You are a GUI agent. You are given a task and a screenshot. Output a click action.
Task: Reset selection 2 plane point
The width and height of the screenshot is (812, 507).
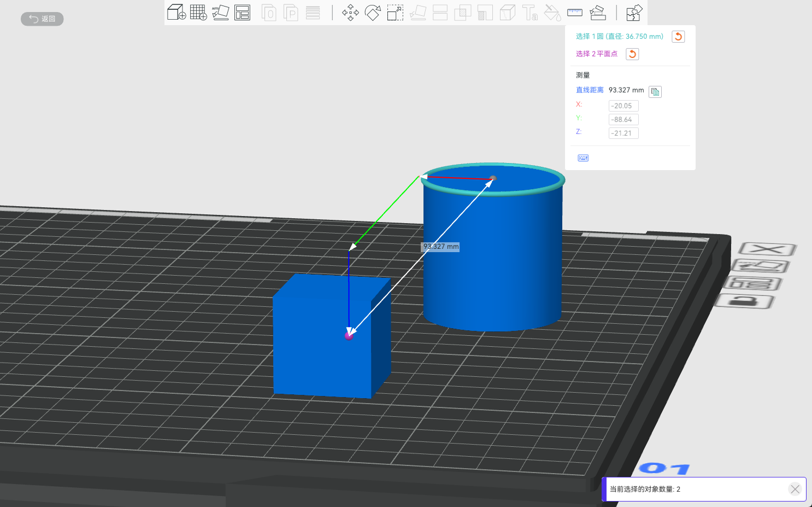point(632,54)
